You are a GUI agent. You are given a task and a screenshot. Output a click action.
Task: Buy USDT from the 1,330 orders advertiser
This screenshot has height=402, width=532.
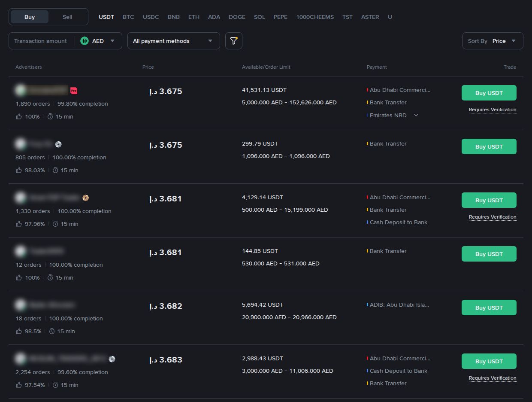[489, 200]
